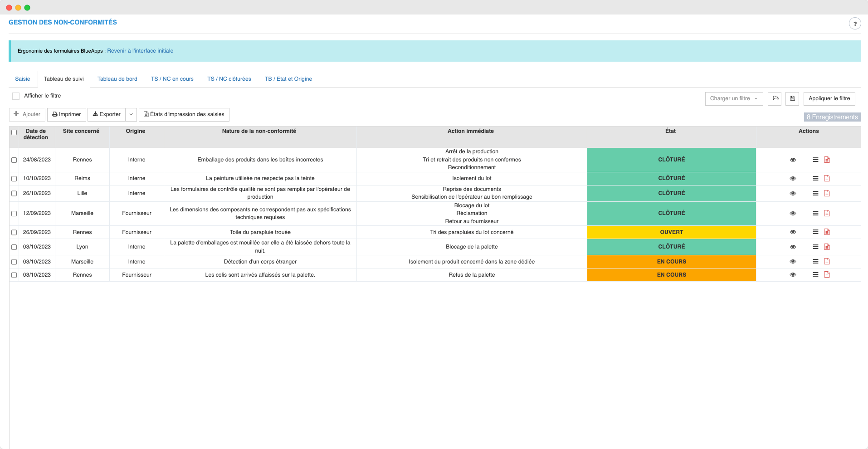Open PDF icon for Refus de la palette row
868x449 pixels.
tap(827, 274)
